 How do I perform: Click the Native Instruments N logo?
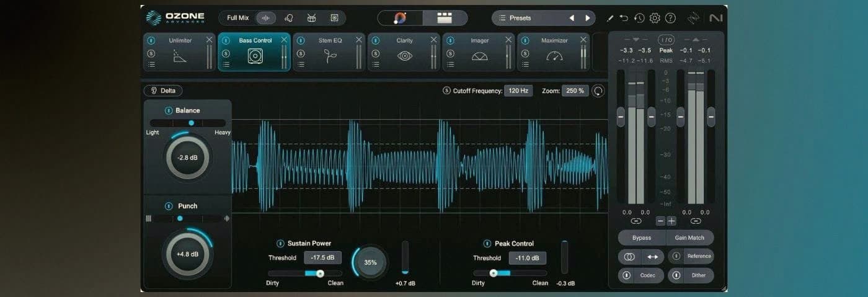point(716,18)
